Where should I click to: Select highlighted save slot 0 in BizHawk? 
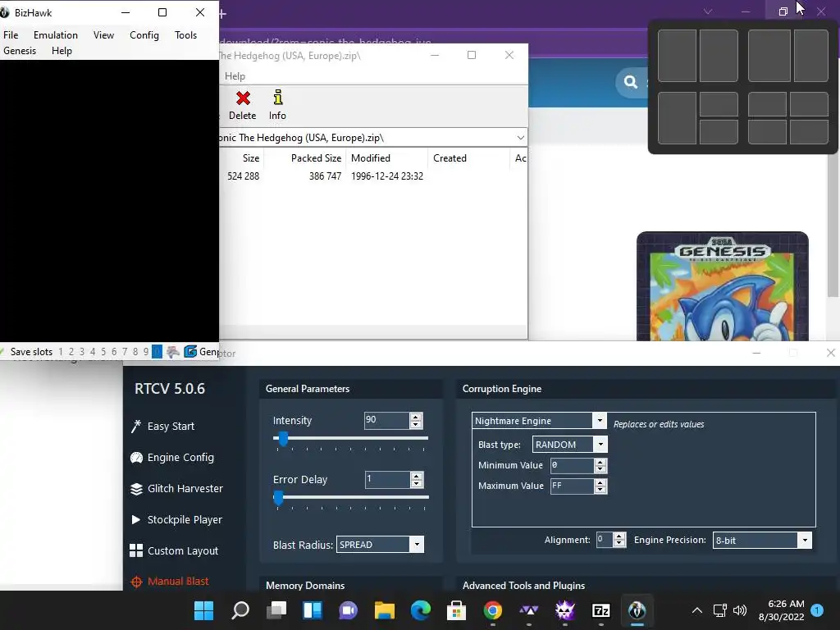click(x=157, y=351)
